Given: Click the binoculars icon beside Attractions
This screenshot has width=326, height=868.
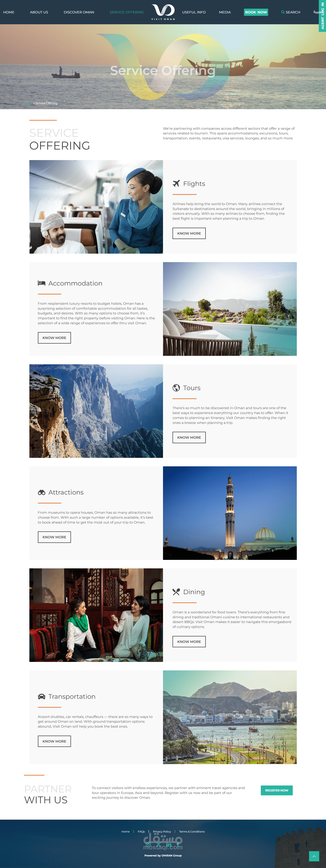Looking at the screenshot, I should (x=41, y=492).
